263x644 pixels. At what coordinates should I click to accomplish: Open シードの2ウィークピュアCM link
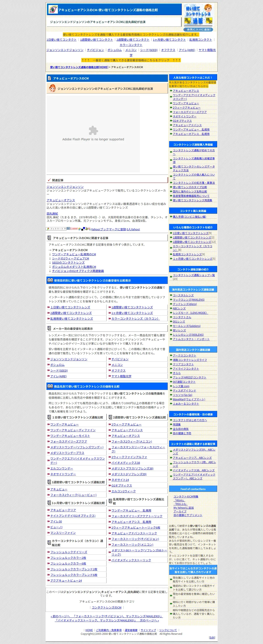70,259
